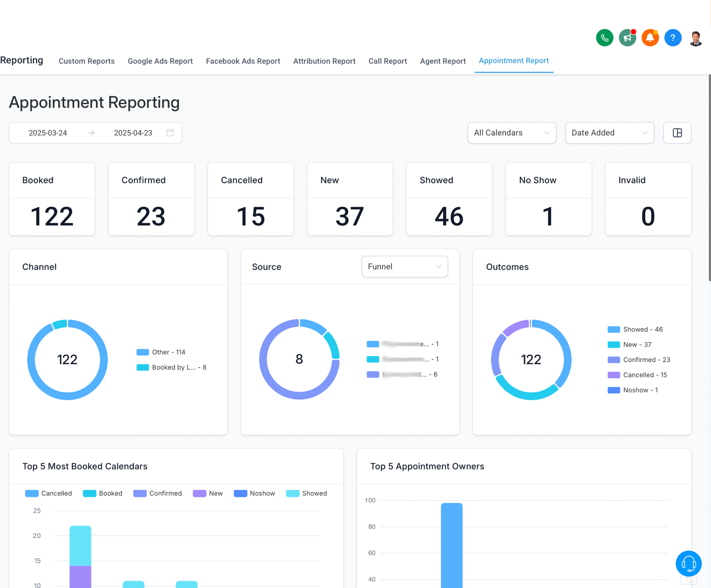Toggle Noshow legend in booked calendars chart
The image size is (711, 588).
point(254,493)
